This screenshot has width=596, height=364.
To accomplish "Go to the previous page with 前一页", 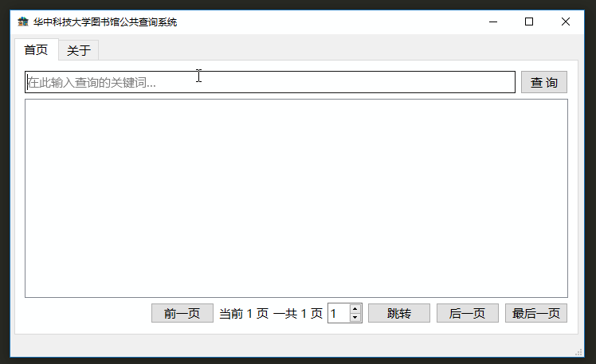I will 182,313.
